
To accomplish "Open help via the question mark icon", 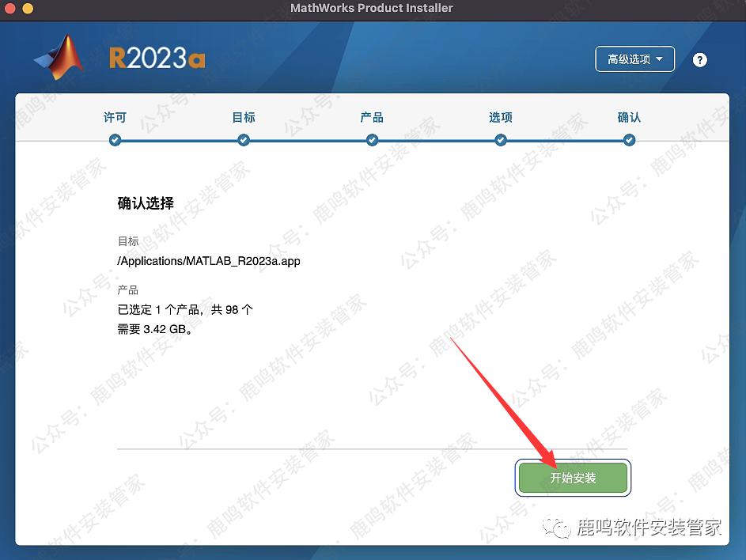I will click(x=699, y=60).
